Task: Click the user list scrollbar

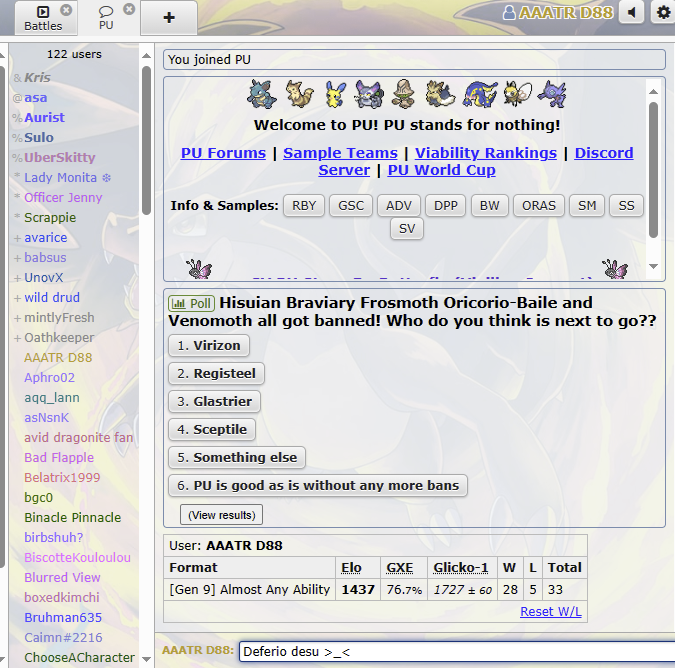Action: pyautogui.click(x=146, y=140)
